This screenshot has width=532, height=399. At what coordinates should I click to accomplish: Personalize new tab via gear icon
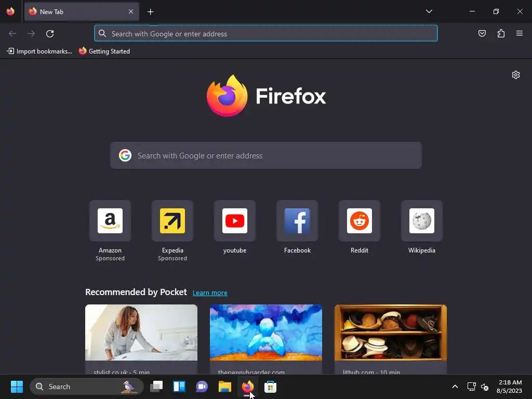coord(516,75)
